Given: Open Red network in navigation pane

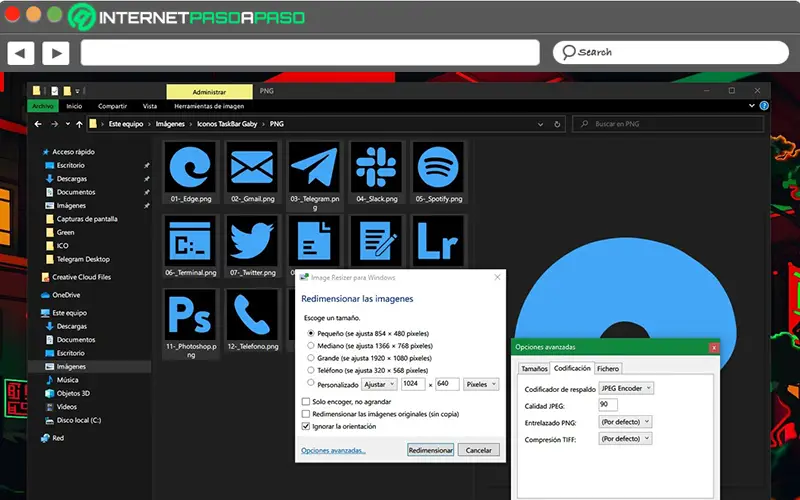Looking at the screenshot, I should click(x=53, y=438).
